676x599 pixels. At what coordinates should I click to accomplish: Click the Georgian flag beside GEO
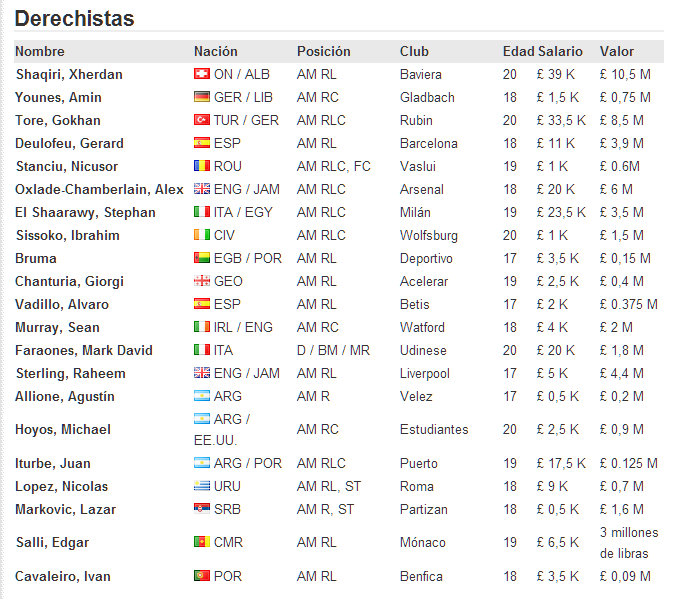pyautogui.click(x=202, y=281)
